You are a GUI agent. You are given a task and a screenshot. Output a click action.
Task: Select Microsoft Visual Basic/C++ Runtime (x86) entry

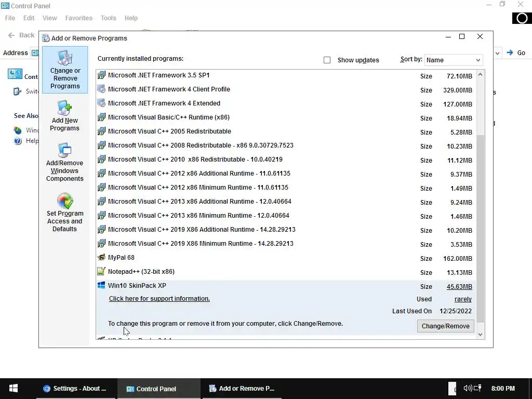click(x=286, y=118)
